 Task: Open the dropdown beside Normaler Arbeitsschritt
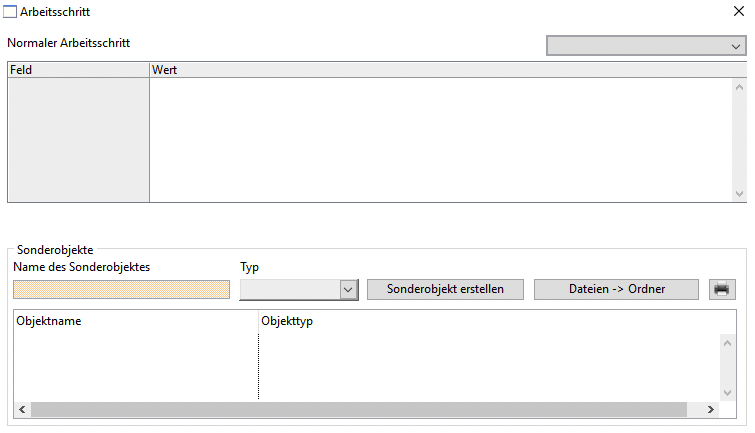[646, 46]
